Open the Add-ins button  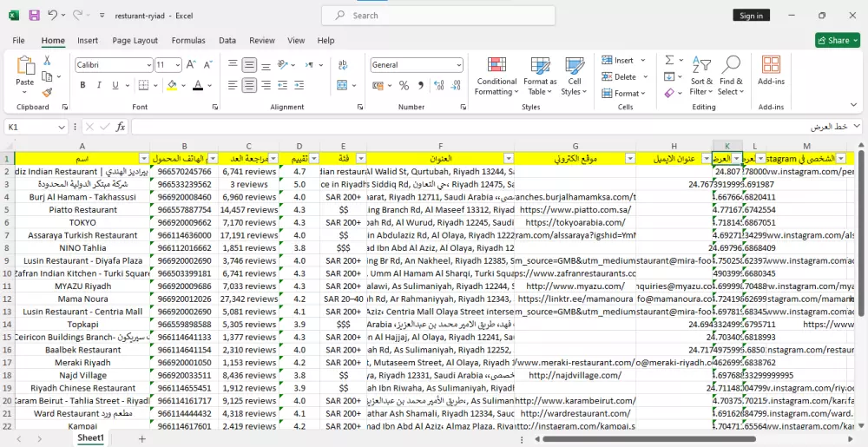coord(771,71)
